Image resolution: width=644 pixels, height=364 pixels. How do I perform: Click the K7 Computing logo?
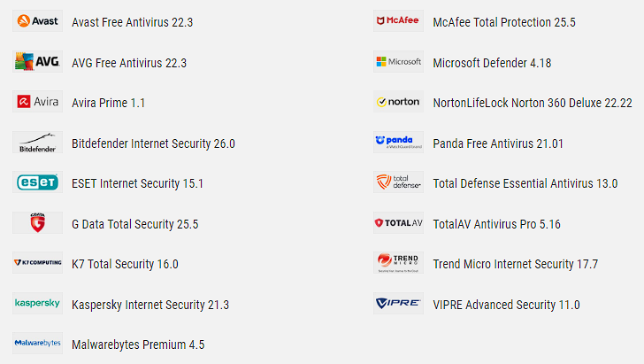[x=37, y=263]
